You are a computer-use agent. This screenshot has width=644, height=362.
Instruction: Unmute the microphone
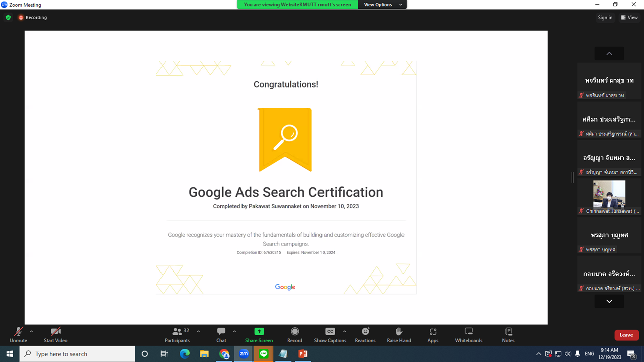(x=18, y=335)
